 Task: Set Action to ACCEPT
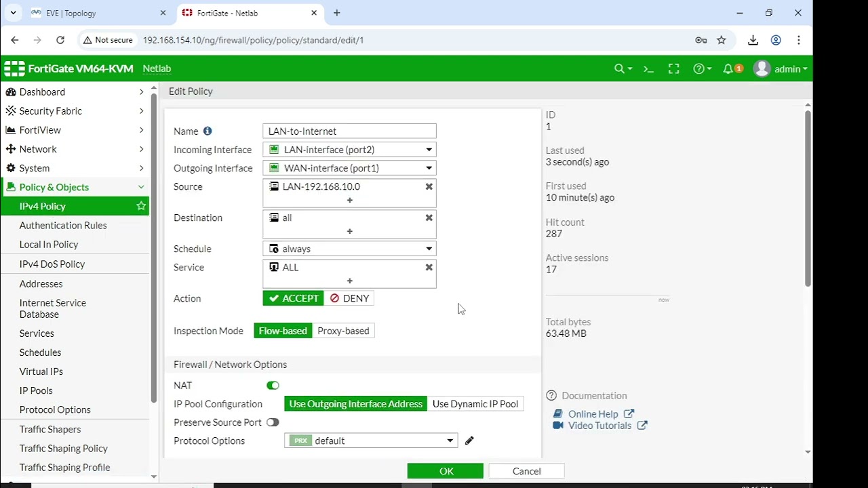click(294, 298)
